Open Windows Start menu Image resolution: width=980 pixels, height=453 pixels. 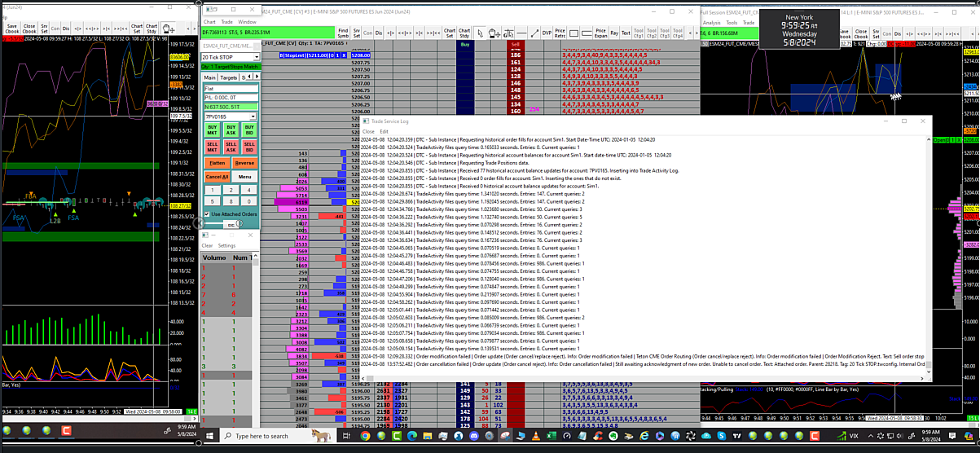point(209,436)
